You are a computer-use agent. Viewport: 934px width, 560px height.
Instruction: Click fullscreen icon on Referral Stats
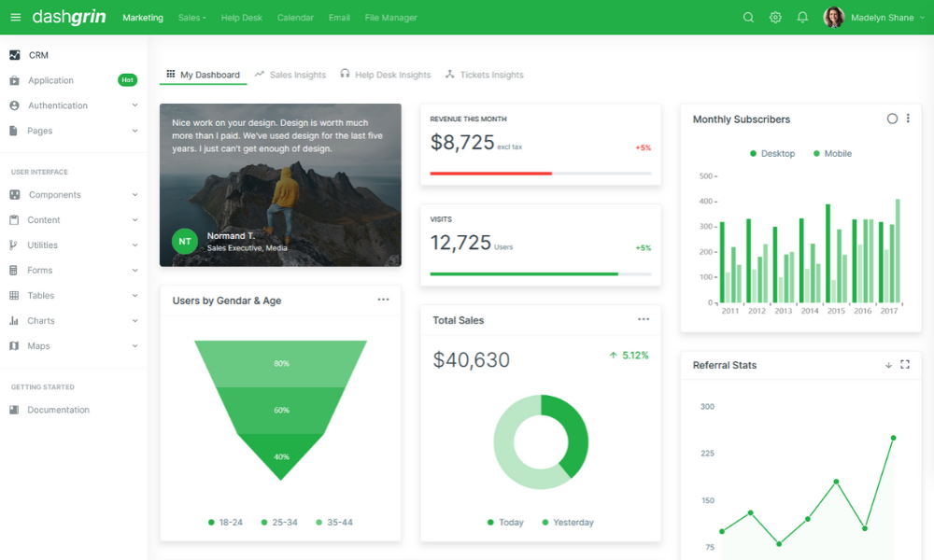point(904,365)
